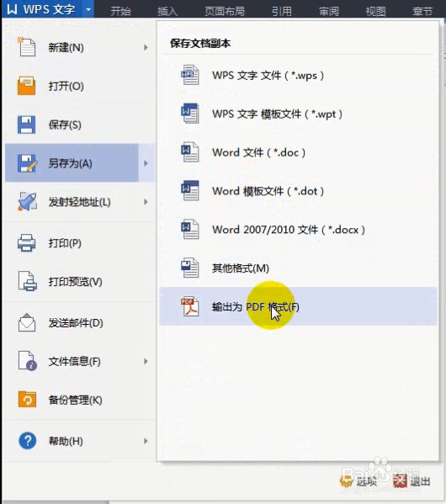Click the Word *.docx file icon
The image size is (446, 504).
[x=189, y=229]
